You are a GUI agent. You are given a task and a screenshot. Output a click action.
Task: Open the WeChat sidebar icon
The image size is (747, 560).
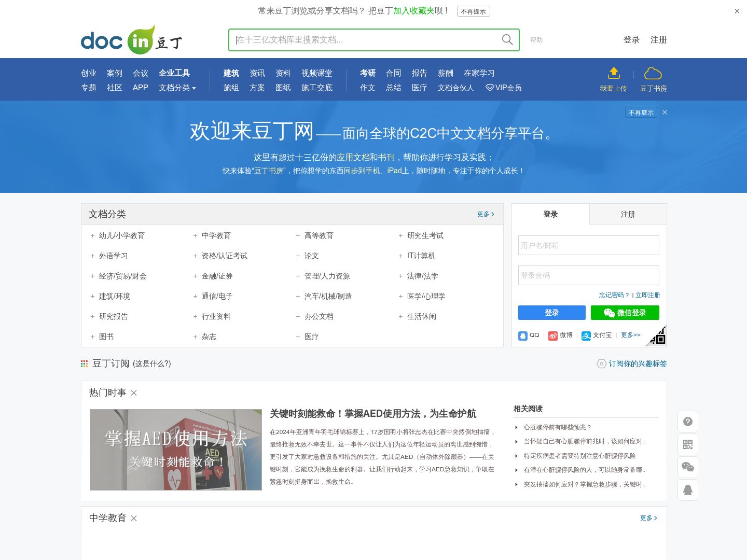(688, 467)
